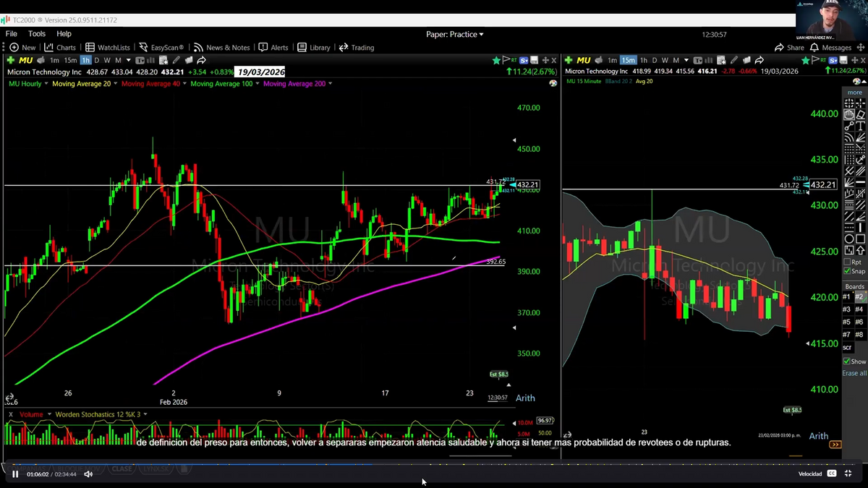Launch EasyScan from the toolbar
The width and height of the screenshot is (868, 488).
tap(161, 48)
